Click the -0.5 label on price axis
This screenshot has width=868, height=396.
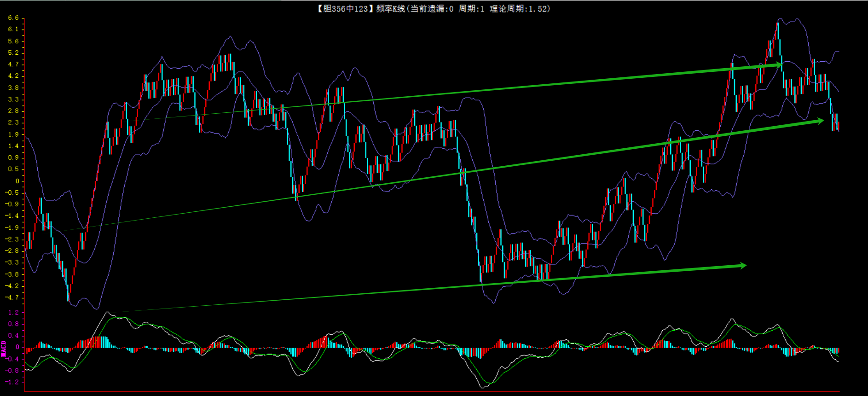(12, 192)
